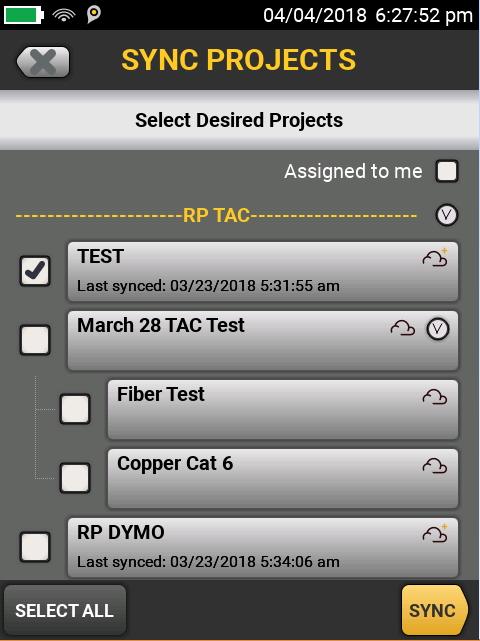Tick the Copper Cat 6 checkbox
This screenshot has width=480, height=641.
[75, 478]
